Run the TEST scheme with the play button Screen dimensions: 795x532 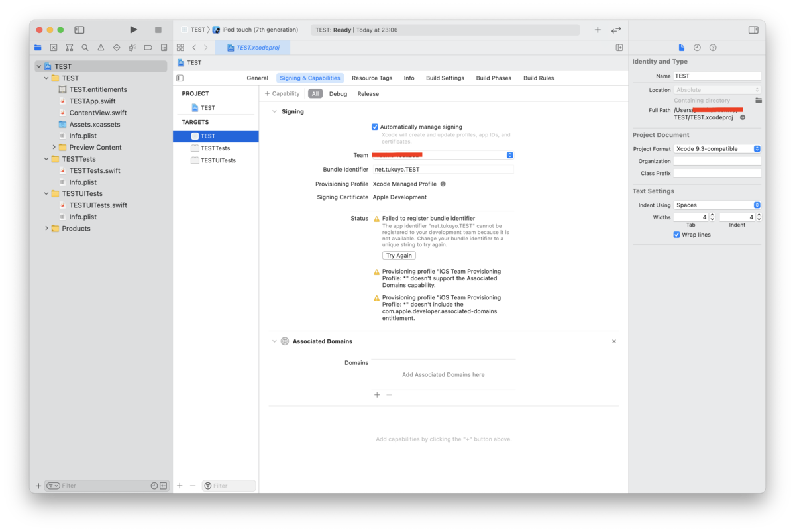point(133,30)
